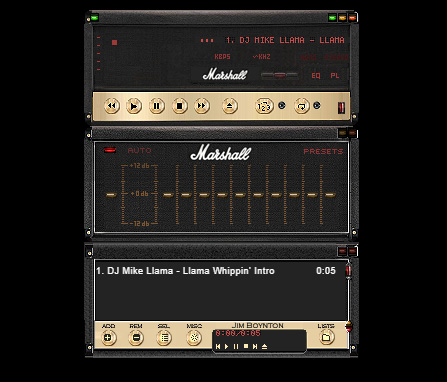Click the equalizer preamp slider knob
Image resolution: width=447 pixels, height=382 pixels.
111,195
